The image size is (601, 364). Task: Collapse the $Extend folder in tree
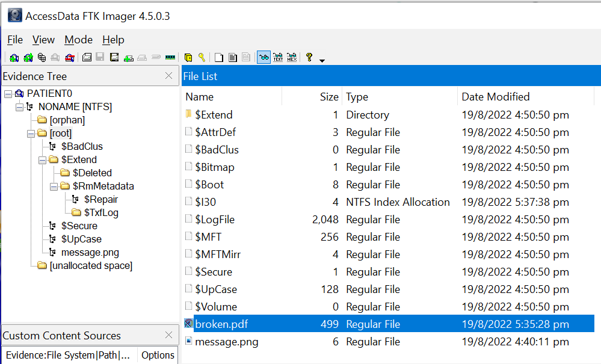pyautogui.click(x=42, y=160)
